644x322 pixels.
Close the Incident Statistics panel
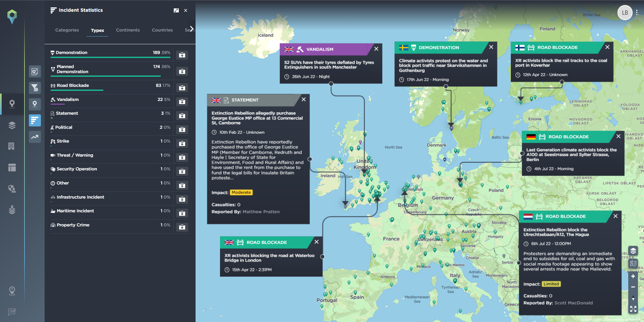coord(185,10)
